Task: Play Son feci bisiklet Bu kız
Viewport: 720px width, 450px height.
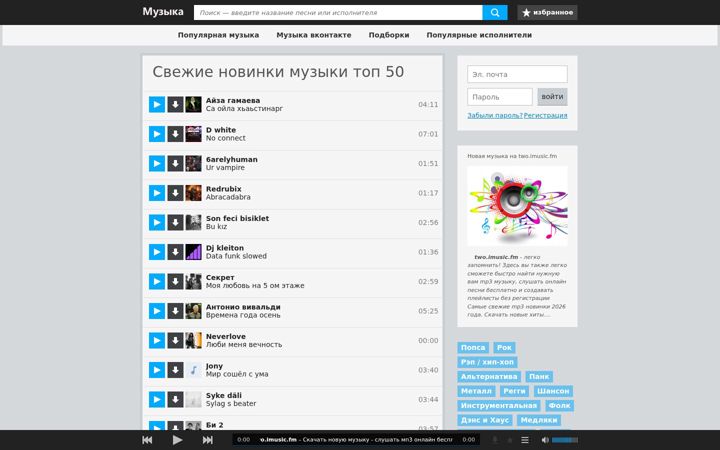Action: tap(157, 223)
